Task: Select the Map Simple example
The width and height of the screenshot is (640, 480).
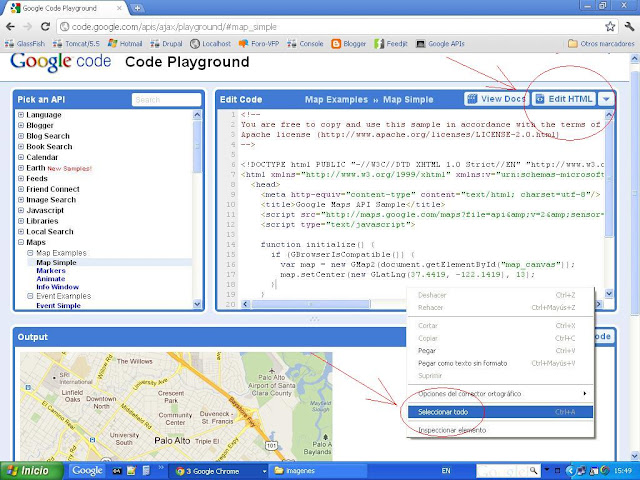Action: [56, 262]
